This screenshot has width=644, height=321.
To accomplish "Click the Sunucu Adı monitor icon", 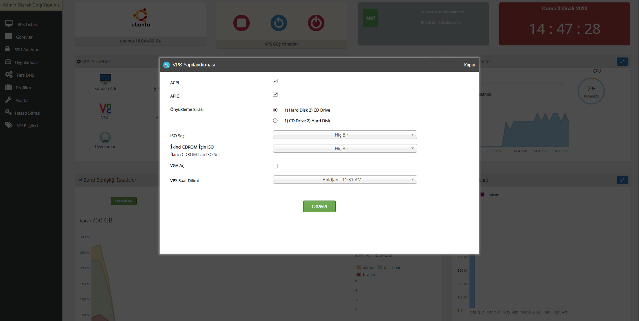I will [105, 79].
